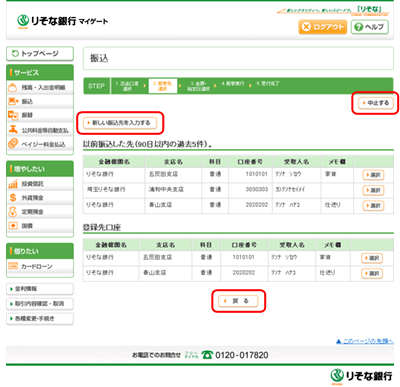
Task: Choose 選択 for 五反田支店 in 登録先口座
Action: (372, 258)
